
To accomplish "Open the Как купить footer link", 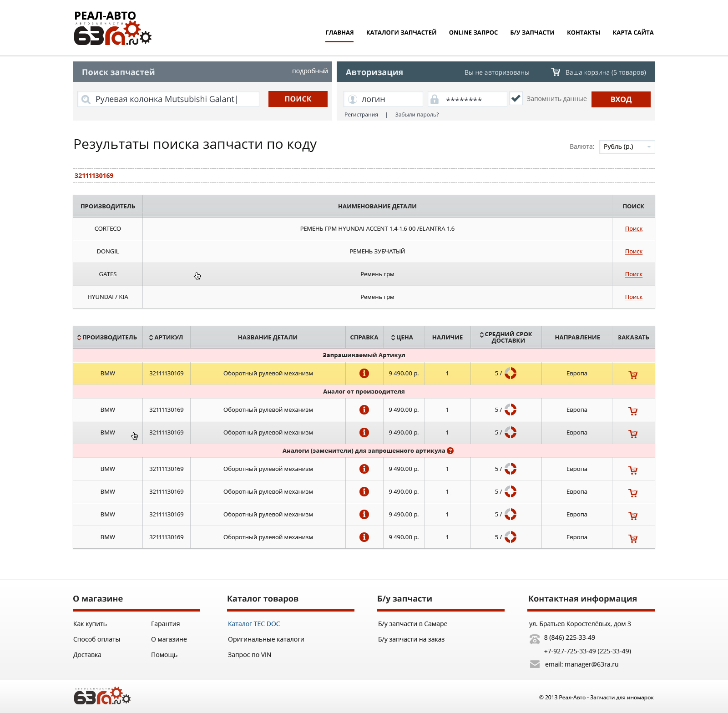I will [x=90, y=624].
